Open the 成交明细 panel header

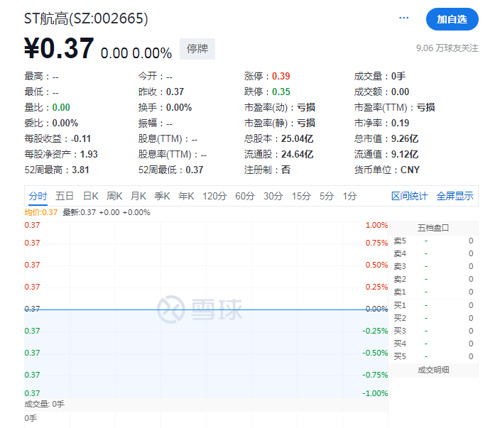pyautogui.click(x=433, y=370)
